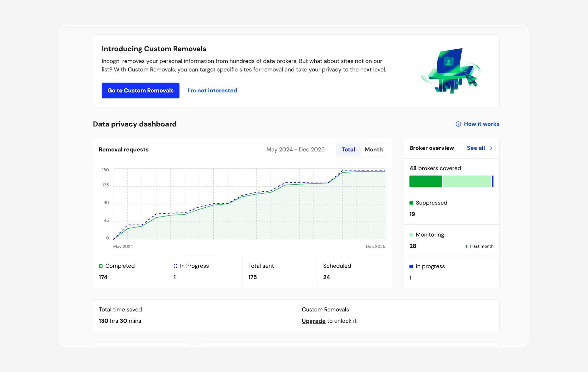Click the 48 brokers covered text
Viewport: 588px width, 372px height.
coord(435,168)
